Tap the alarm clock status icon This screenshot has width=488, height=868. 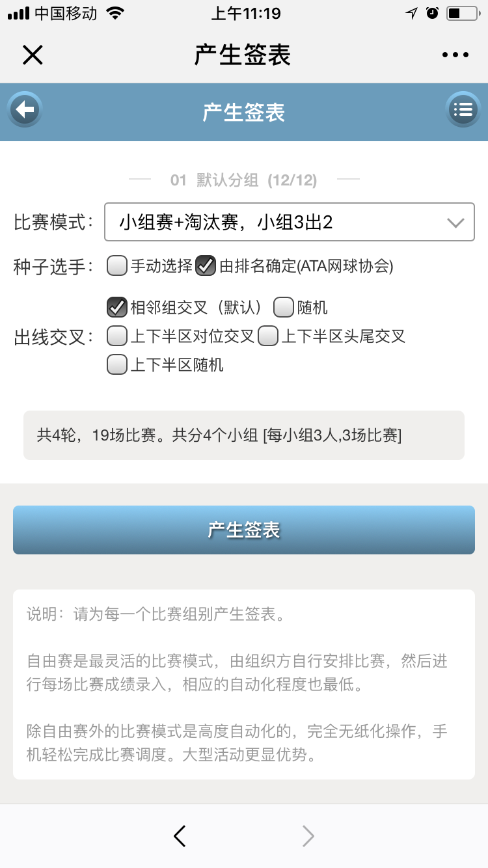pyautogui.click(x=432, y=13)
